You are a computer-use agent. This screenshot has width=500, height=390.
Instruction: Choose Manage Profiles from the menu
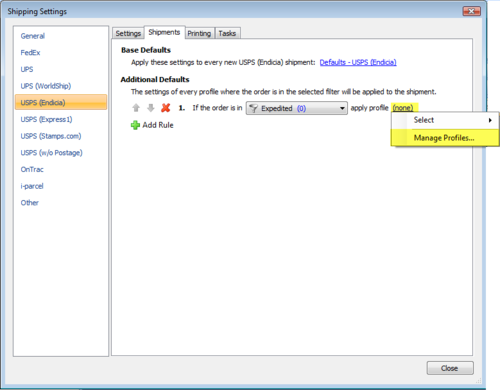pos(445,138)
